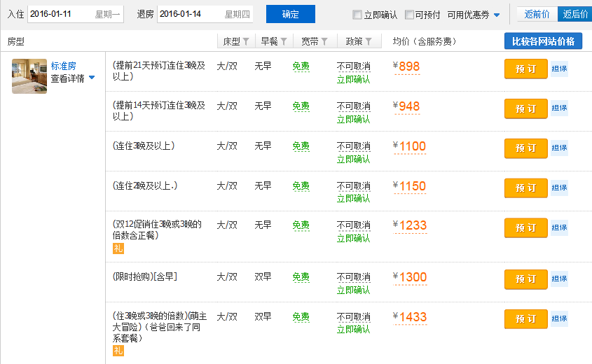Click the 礼 gift badge under 萌主大冒险 package
The image size is (592, 364).
coord(118,351)
